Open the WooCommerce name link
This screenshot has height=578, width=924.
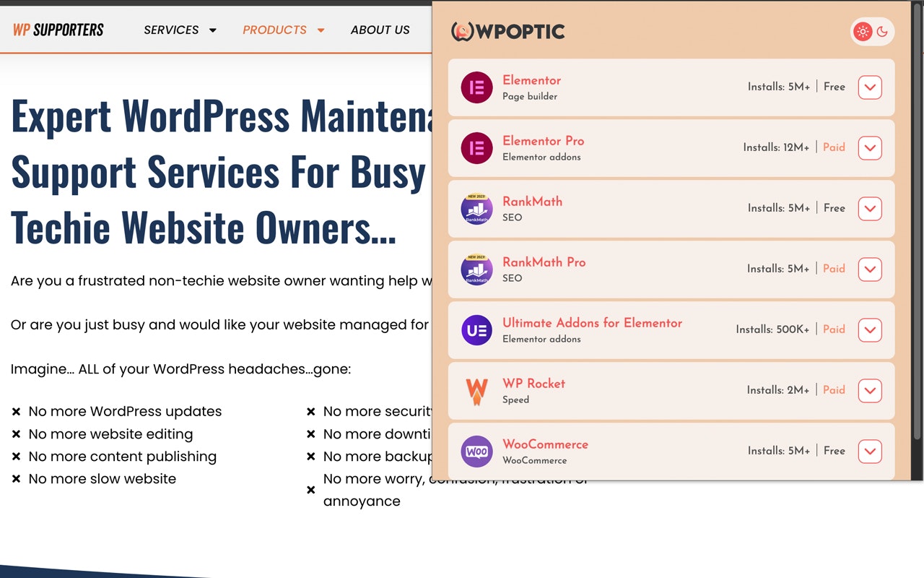pyautogui.click(x=545, y=444)
